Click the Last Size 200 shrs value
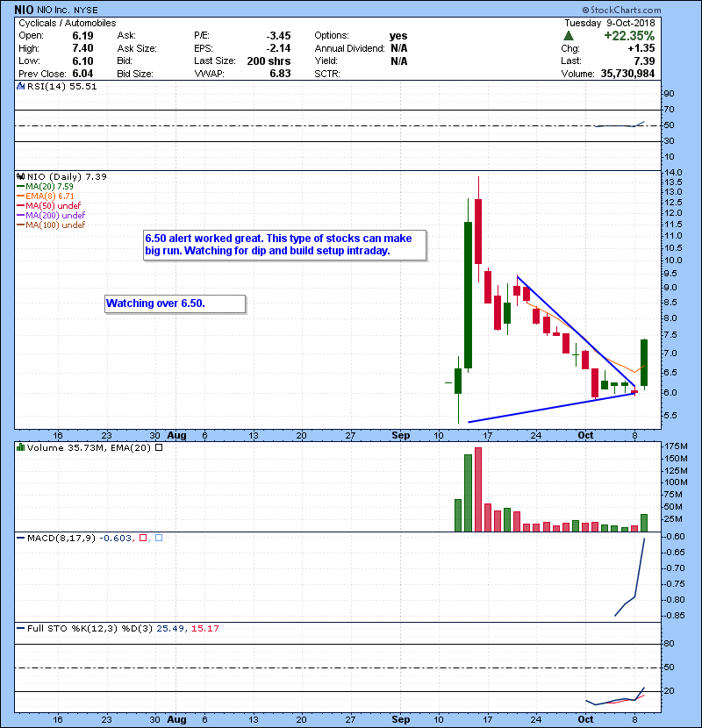The height and width of the screenshot is (728, 702). point(269,61)
